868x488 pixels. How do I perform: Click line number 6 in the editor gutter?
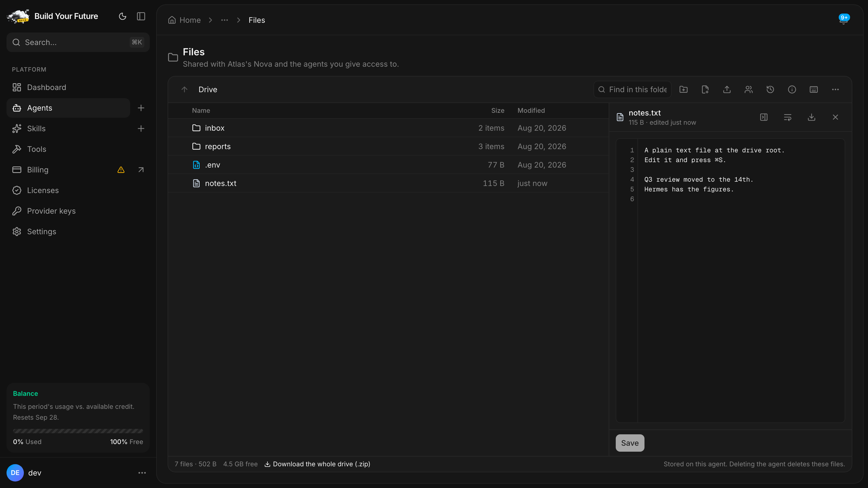tap(632, 199)
